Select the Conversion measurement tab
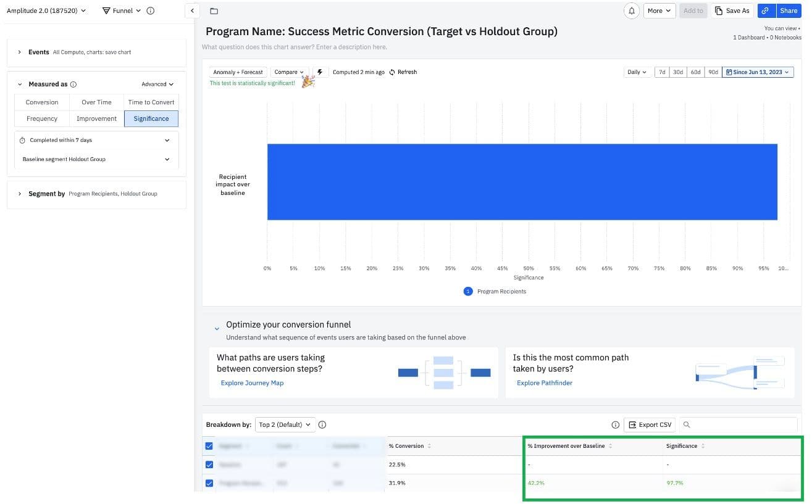Screen dimensions: 812x504 pyautogui.click(x=42, y=102)
